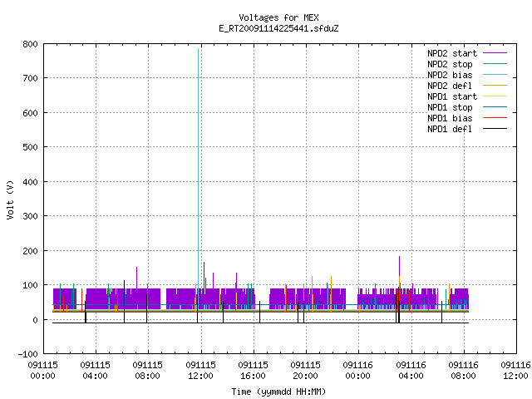Viewport: 532px width, 399px height.
Task: Select the NPD2 start legend label
Action: (452, 53)
